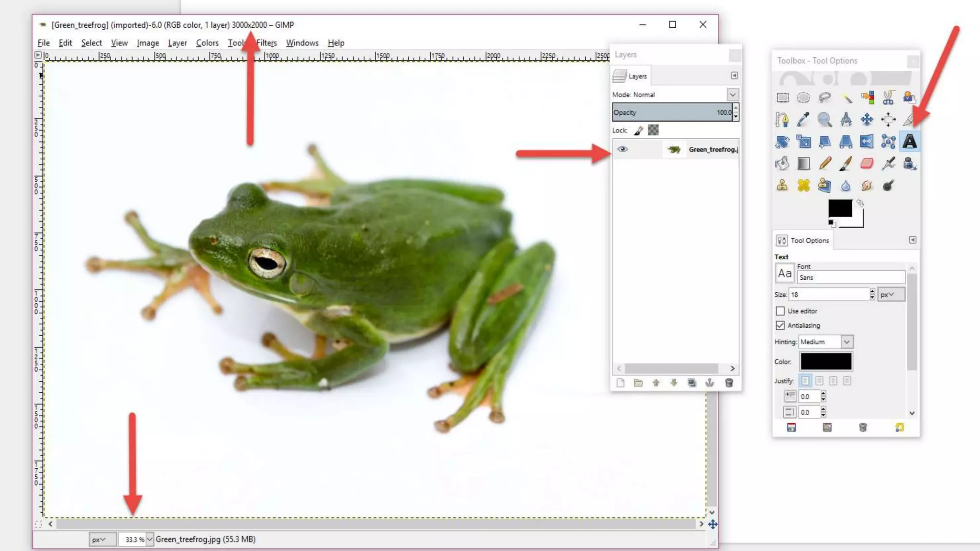
Task: Pick the Scissors Select tool
Action: click(888, 98)
